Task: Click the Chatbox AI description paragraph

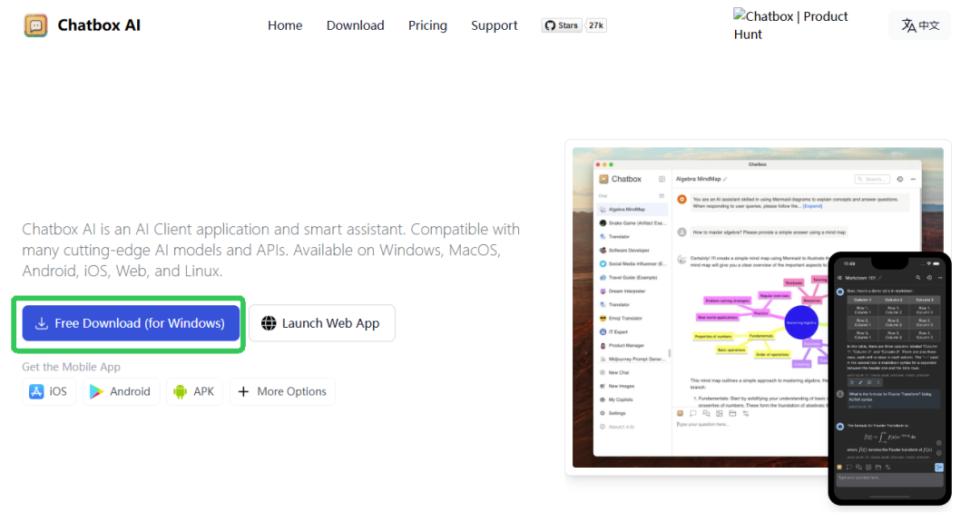Action: pyautogui.click(x=271, y=251)
